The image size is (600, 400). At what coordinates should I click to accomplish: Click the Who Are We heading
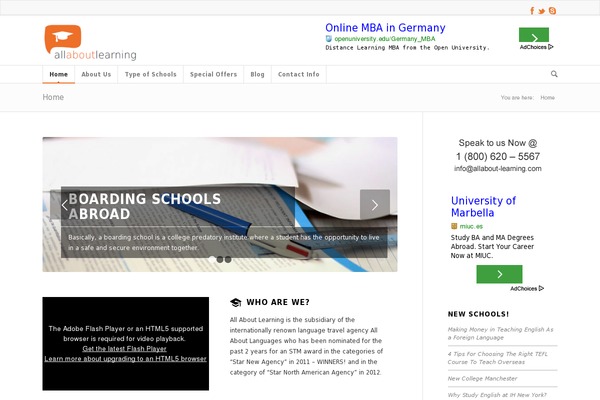point(278,302)
